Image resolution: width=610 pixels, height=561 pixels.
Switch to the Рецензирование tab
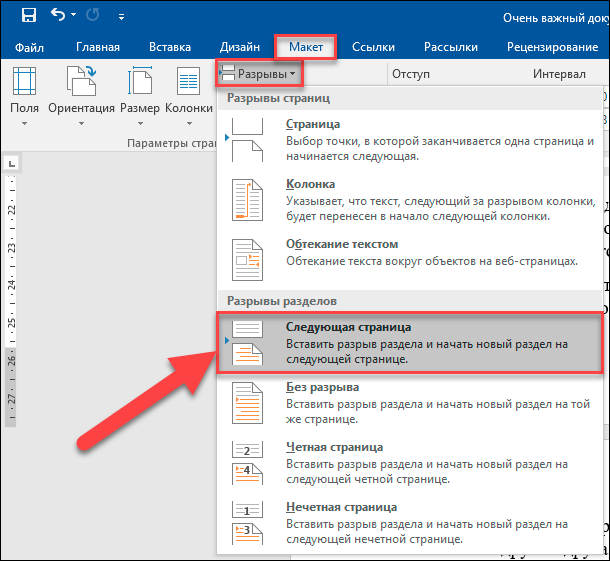tap(552, 47)
